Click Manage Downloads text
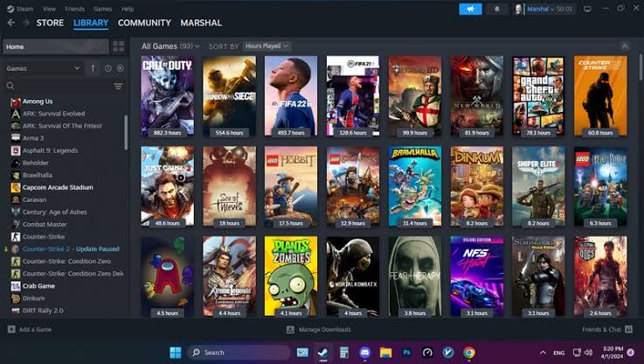644x364 pixels. point(325,330)
